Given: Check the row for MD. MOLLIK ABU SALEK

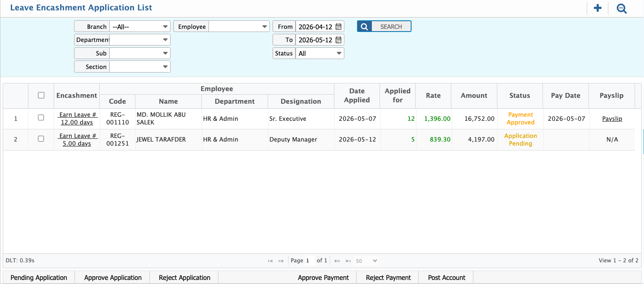Looking at the screenshot, I should pos(41,118).
